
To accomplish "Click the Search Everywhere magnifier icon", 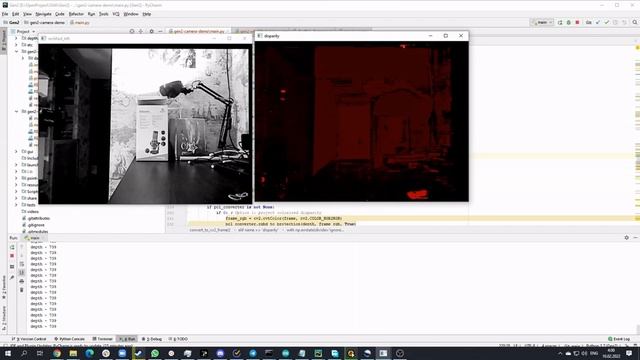I will pyautogui.click(x=635, y=22).
